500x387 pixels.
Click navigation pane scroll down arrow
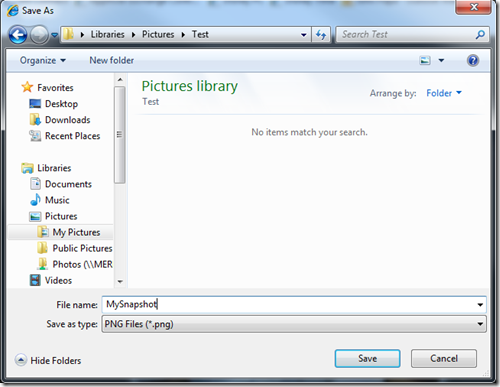click(x=120, y=282)
